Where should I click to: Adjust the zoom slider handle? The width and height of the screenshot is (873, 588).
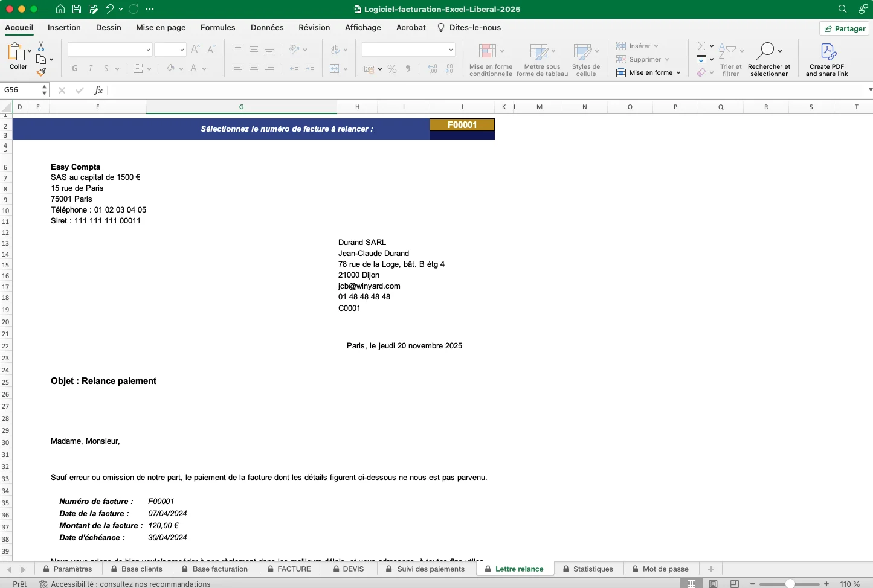pyautogui.click(x=790, y=584)
